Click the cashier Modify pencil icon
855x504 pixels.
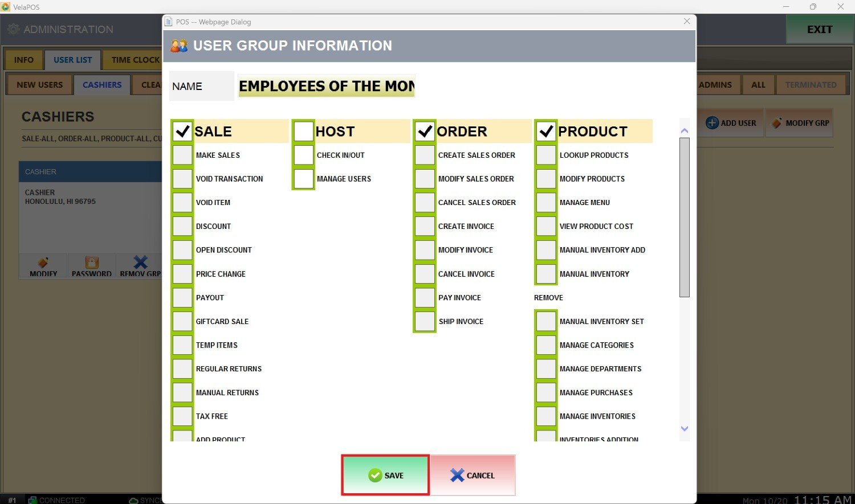click(43, 263)
